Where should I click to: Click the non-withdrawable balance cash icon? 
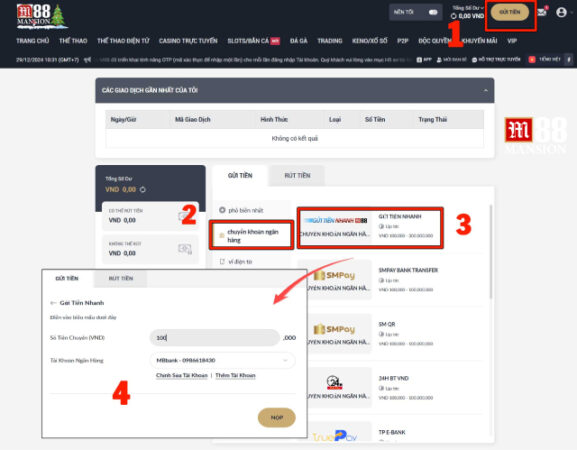coord(185,249)
